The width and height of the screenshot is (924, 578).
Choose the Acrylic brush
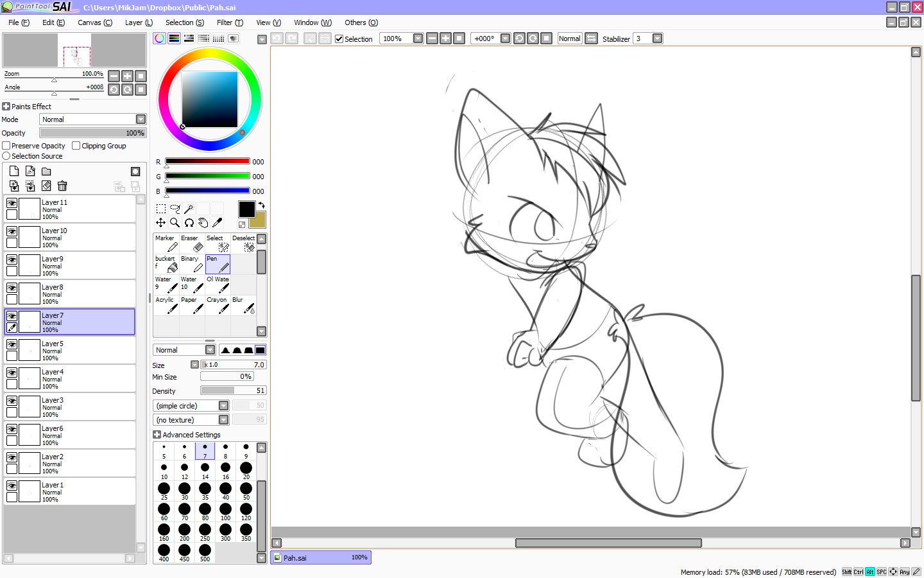(166, 306)
